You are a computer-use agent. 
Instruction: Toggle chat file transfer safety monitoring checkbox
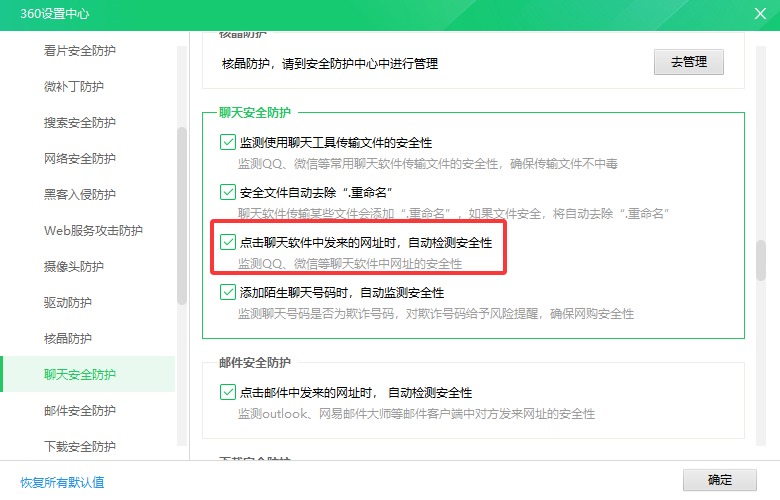coord(227,142)
